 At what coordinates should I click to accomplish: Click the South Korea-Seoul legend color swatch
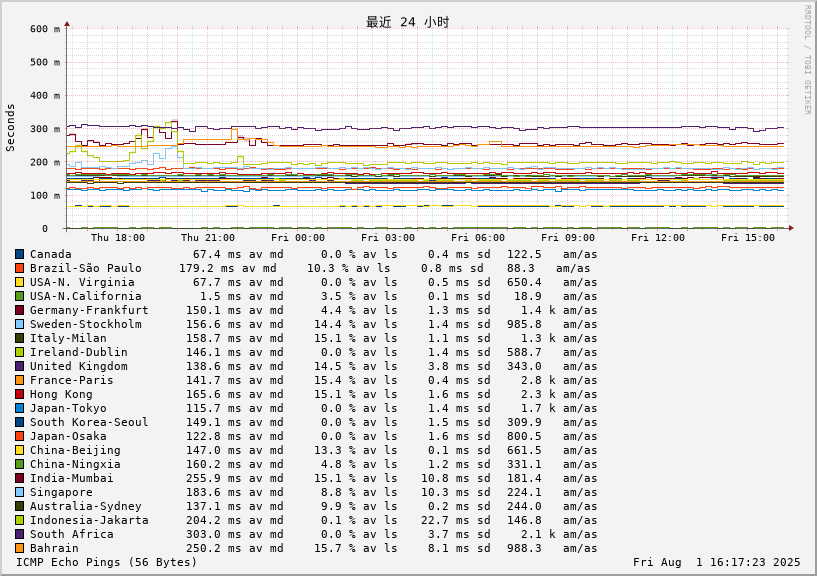point(19,422)
